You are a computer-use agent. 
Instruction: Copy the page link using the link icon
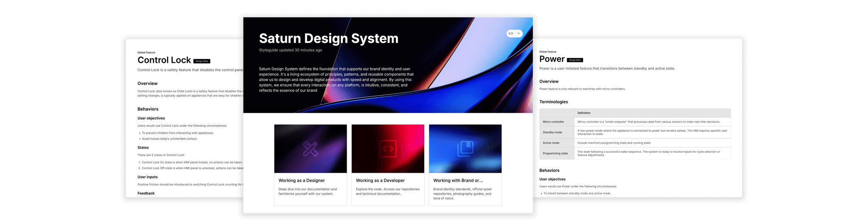(511, 34)
